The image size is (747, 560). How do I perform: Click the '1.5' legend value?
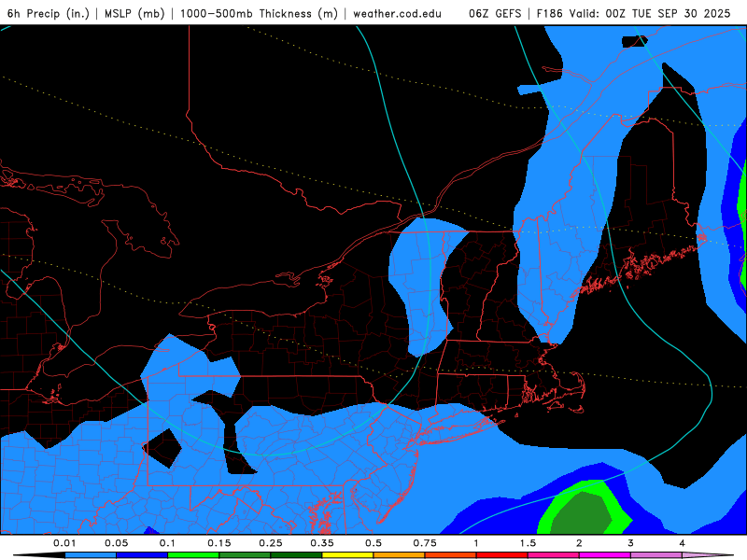pyautogui.click(x=528, y=543)
